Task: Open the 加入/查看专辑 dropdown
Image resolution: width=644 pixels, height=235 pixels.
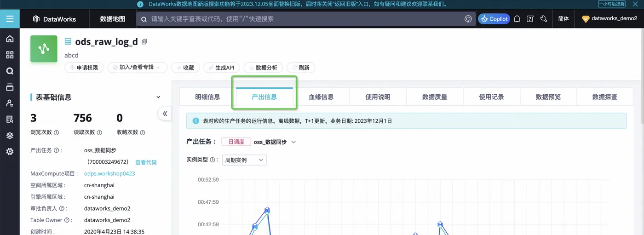Action: point(137,68)
